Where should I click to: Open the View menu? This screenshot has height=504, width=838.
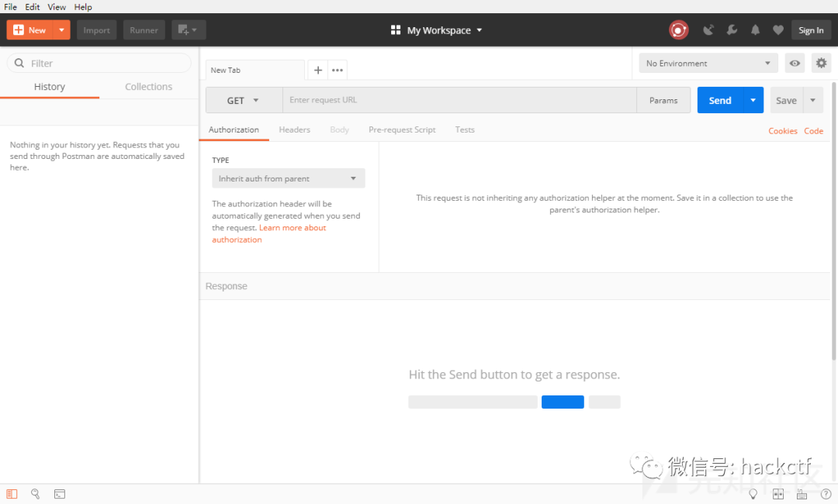click(x=56, y=7)
